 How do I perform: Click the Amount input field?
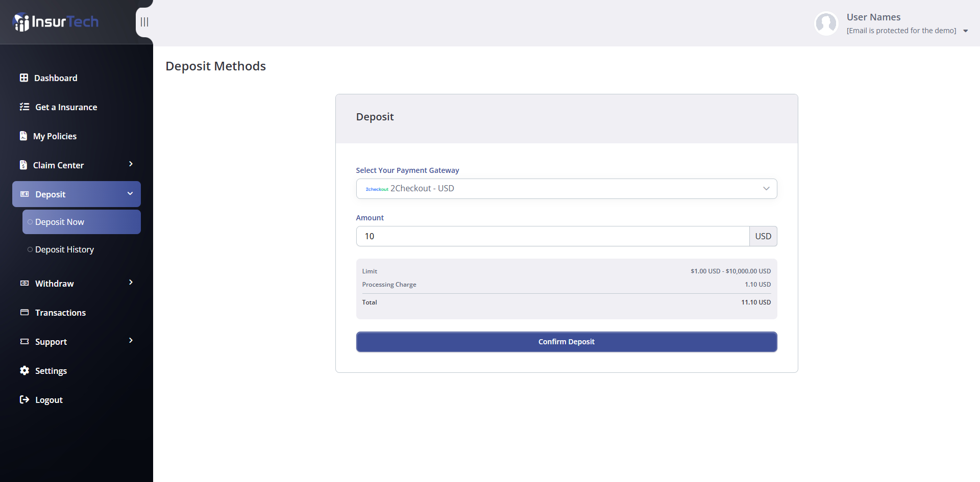point(552,236)
